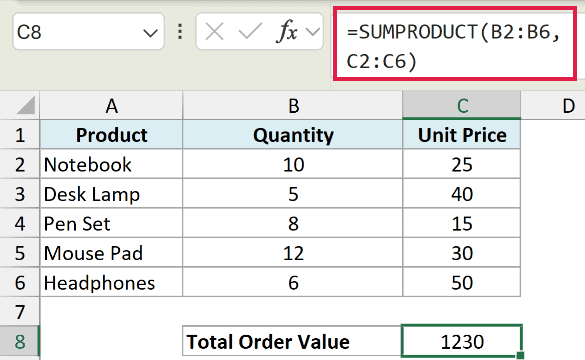Click the Enter checkmark formula icon
Screen dimensions: 585x360
(250, 31)
